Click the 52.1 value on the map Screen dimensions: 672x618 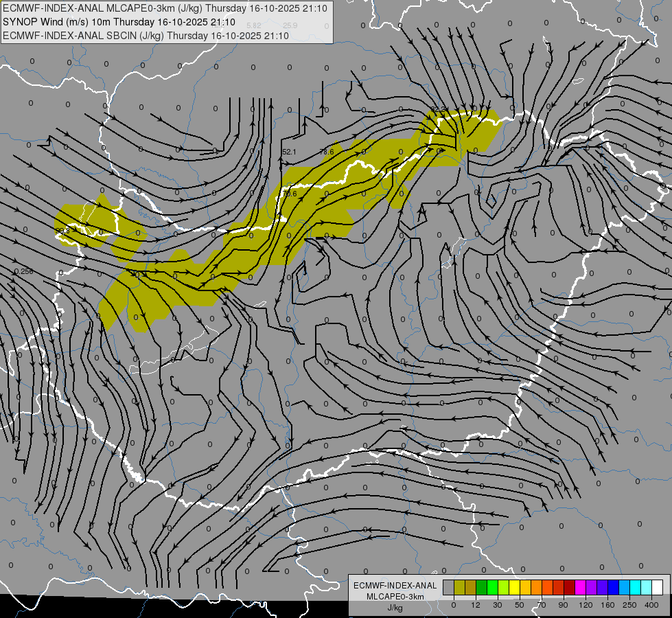pyautogui.click(x=289, y=152)
